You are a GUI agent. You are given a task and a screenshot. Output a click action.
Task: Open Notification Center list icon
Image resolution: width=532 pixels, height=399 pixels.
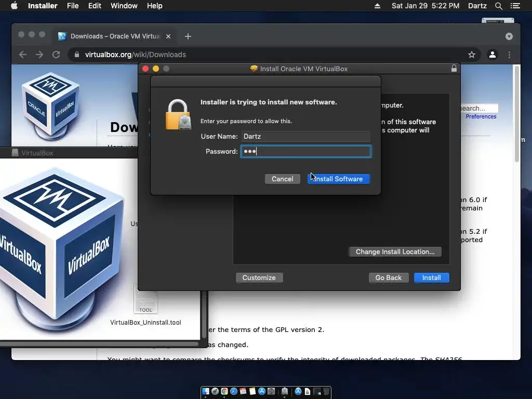(x=515, y=6)
